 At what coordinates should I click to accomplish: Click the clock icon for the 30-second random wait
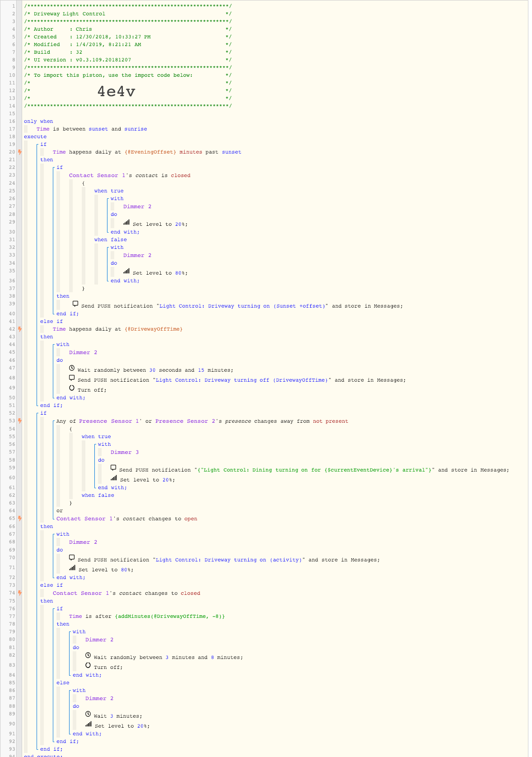[x=72, y=369]
